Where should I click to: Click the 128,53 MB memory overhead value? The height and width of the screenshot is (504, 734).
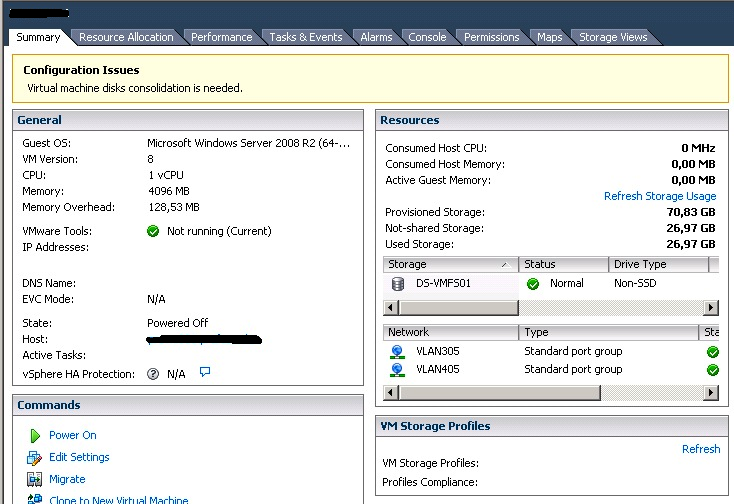pyautogui.click(x=174, y=207)
